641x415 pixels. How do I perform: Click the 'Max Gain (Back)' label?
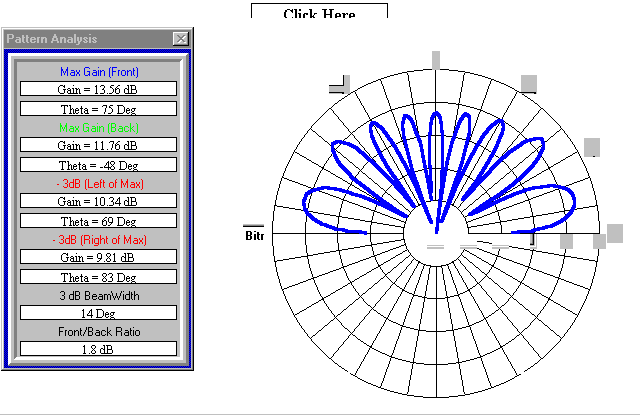click(x=99, y=128)
